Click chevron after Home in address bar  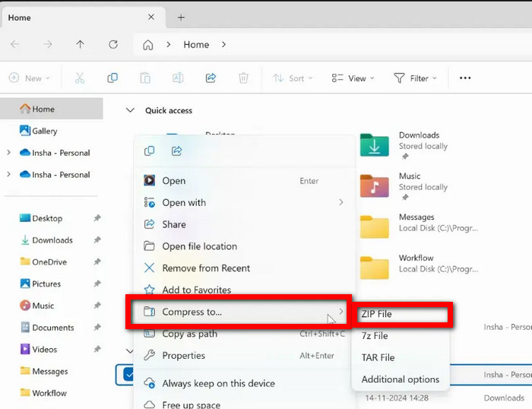click(223, 44)
